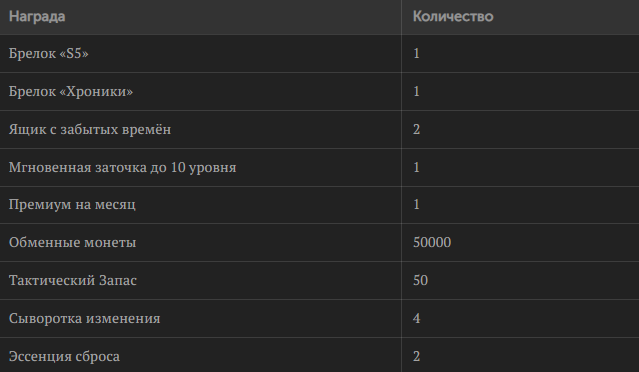Select the Брелок «Хроники» reward cell

point(201,92)
